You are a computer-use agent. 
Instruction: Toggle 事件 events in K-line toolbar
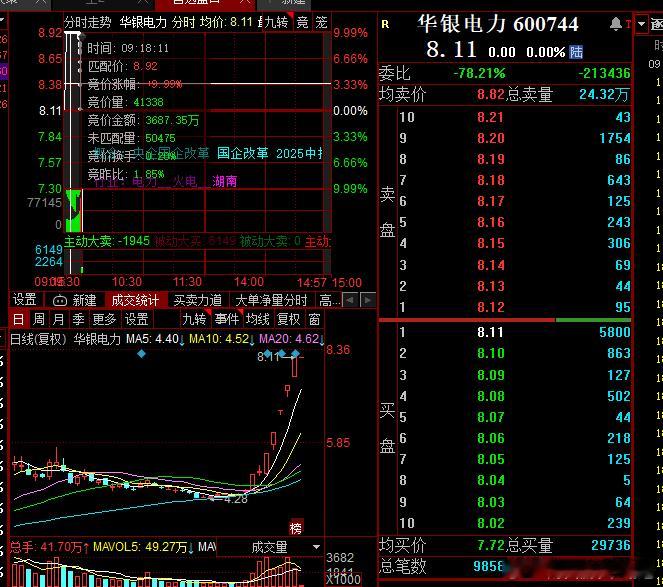[227, 319]
